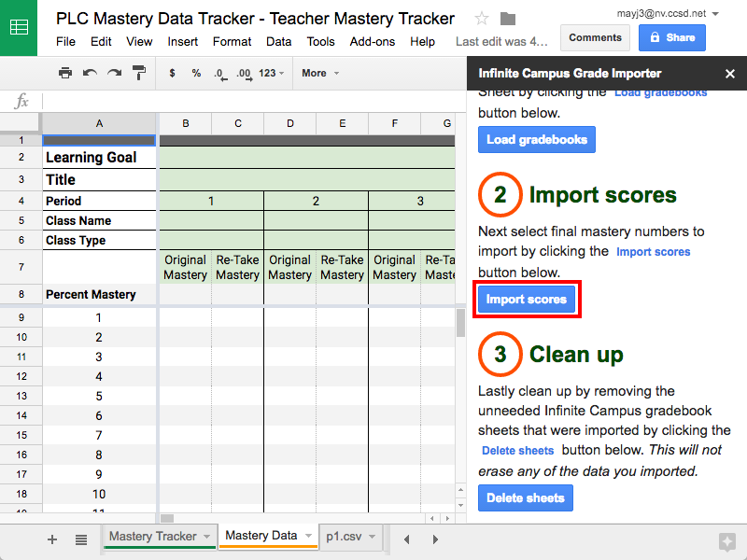
Task: Open the Format menu
Action: (x=232, y=41)
